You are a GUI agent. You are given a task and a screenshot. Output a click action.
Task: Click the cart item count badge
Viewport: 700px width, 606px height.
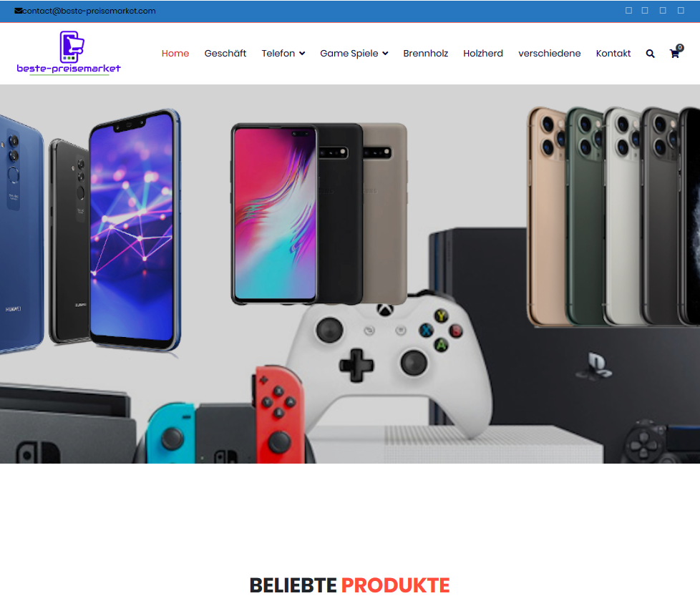(x=680, y=47)
